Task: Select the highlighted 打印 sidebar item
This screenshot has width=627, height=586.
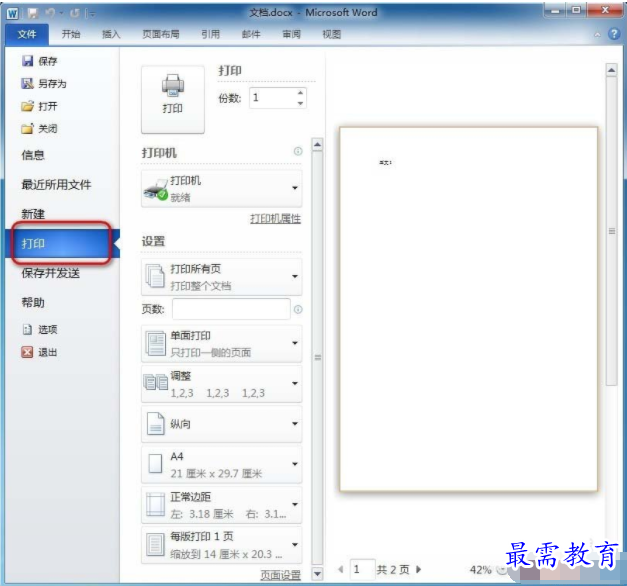Action: coord(61,243)
